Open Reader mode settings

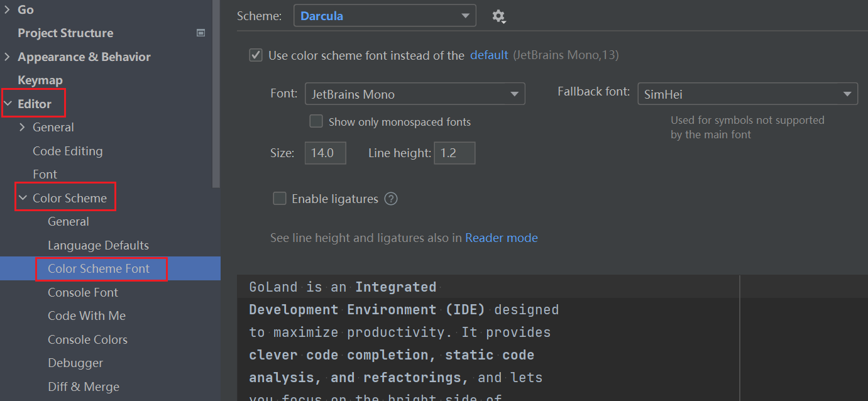[x=501, y=238]
